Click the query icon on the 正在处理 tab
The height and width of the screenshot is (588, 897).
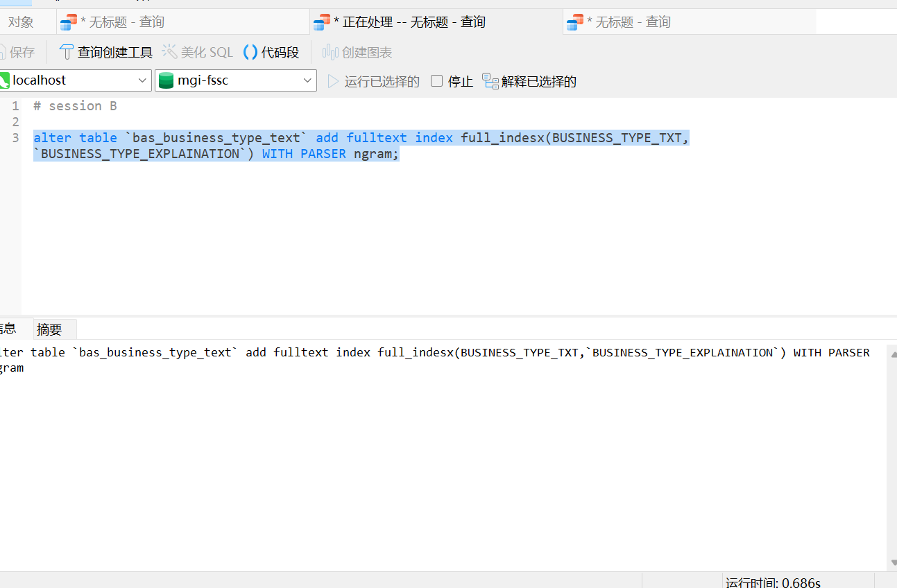click(321, 21)
